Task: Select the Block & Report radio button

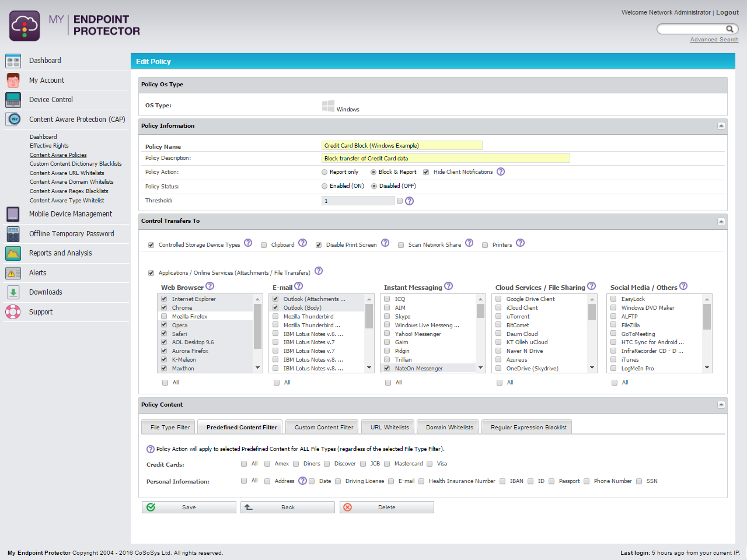Action: pos(373,172)
